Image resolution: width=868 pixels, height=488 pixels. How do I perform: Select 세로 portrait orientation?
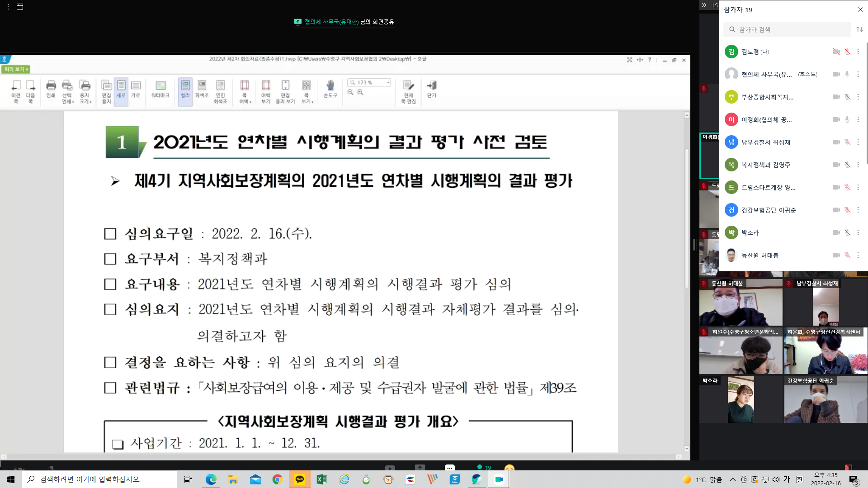121,92
